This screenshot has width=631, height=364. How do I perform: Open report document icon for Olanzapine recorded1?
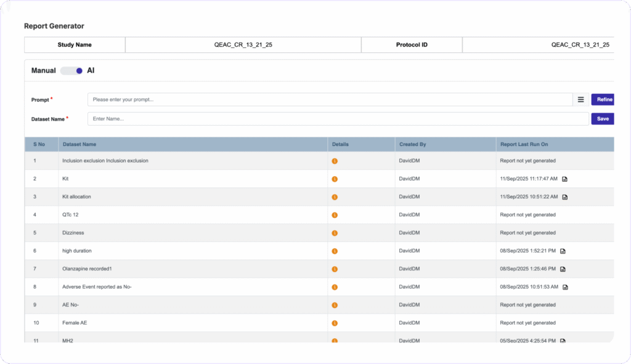click(563, 269)
